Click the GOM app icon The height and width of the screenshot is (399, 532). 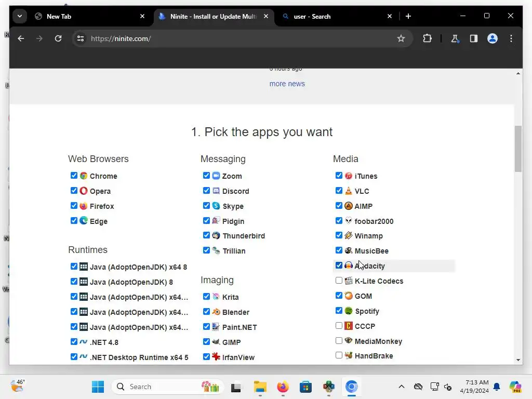pyautogui.click(x=349, y=296)
